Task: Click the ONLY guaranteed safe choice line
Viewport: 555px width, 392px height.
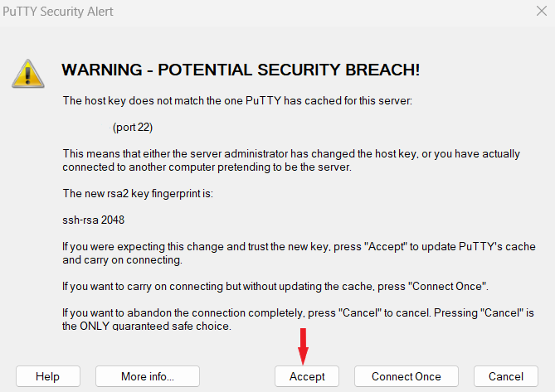Action: [147, 326]
